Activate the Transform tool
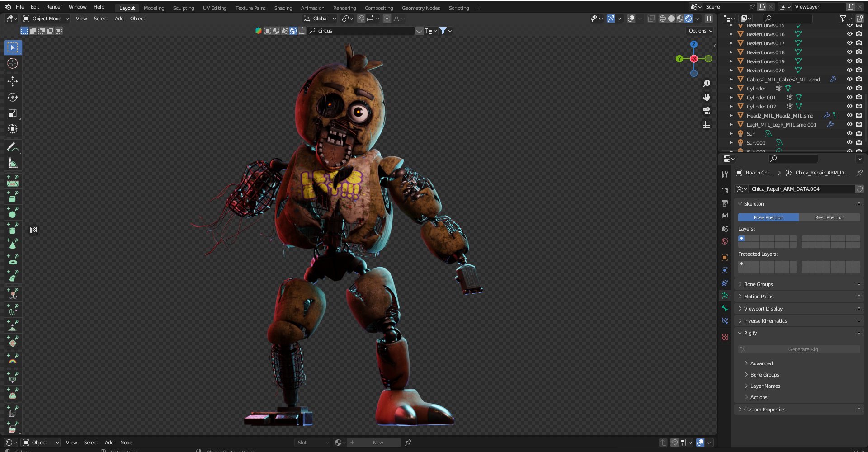 [x=13, y=129]
